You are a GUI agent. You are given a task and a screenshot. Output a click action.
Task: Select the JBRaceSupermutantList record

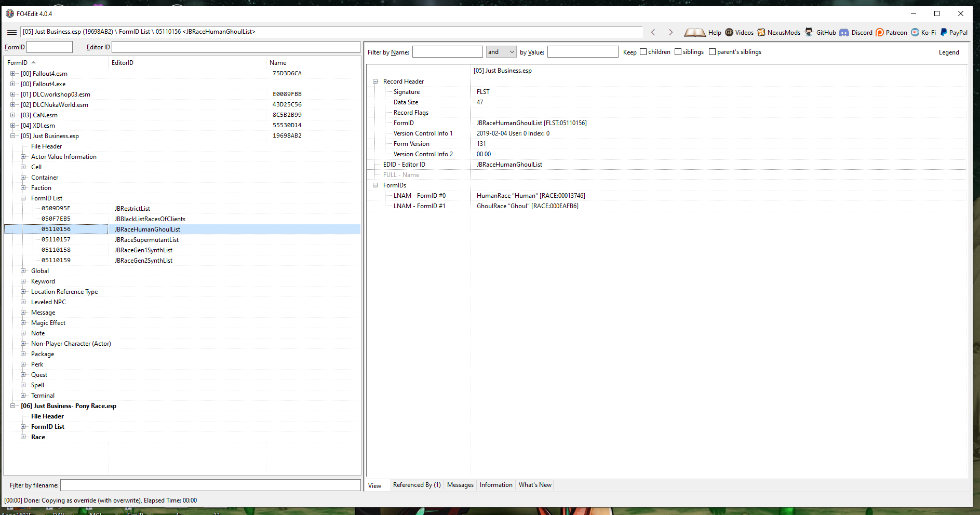(146, 240)
